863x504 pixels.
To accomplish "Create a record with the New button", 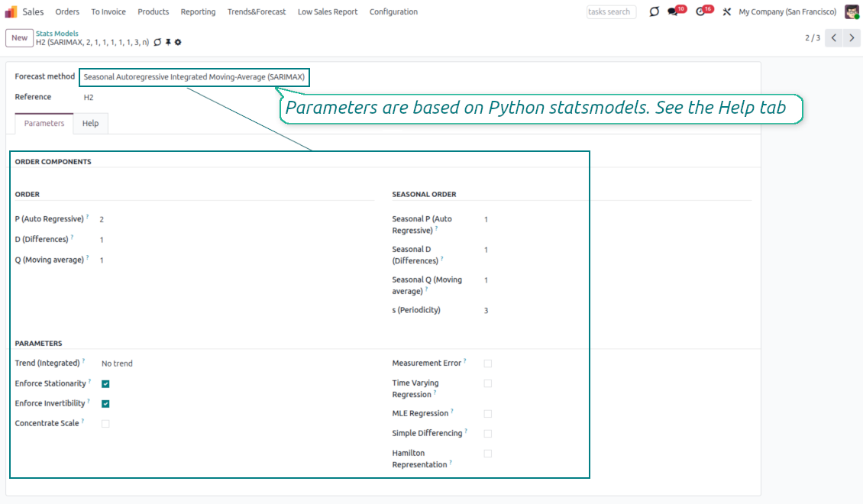I will click(18, 37).
